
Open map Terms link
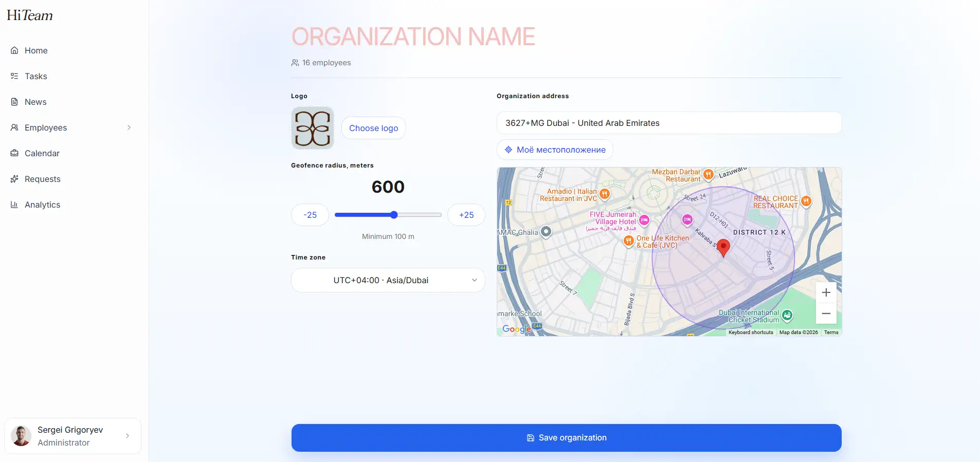tap(831, 332)
